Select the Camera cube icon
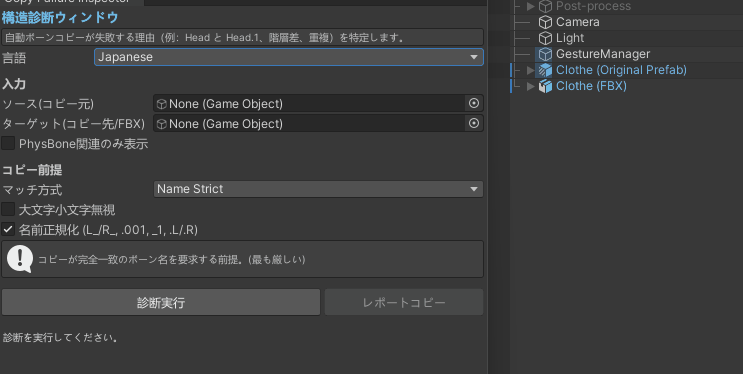The height and width of the screenshot is (374, 743). pyautogui.click(x=545, y=22)
